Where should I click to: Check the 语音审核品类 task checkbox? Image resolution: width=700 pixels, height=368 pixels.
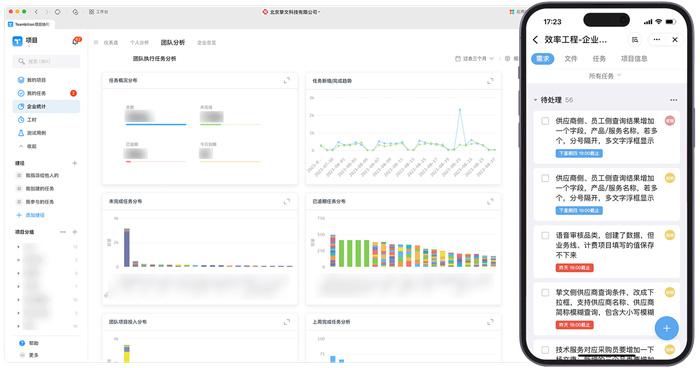545,235
